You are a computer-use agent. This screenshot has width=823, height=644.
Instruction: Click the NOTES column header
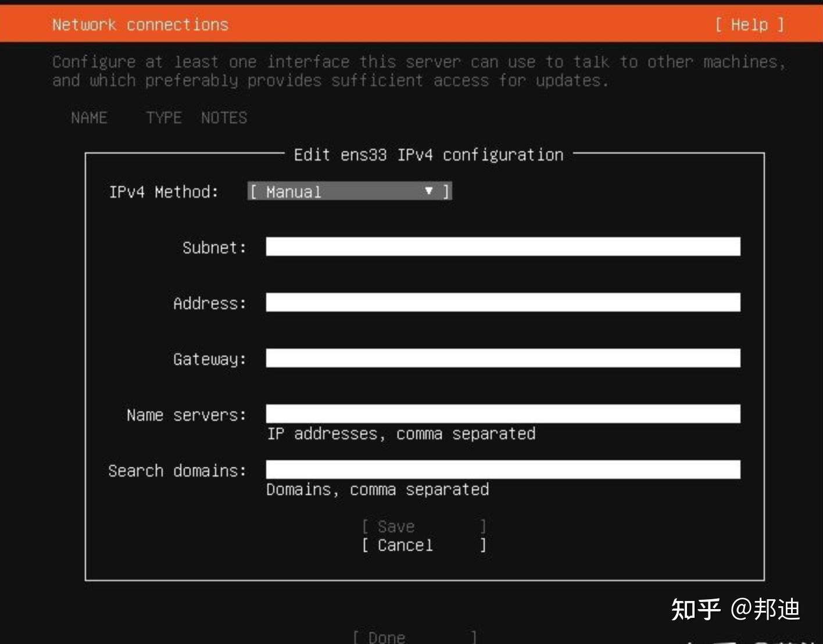(x=224, y=117)
